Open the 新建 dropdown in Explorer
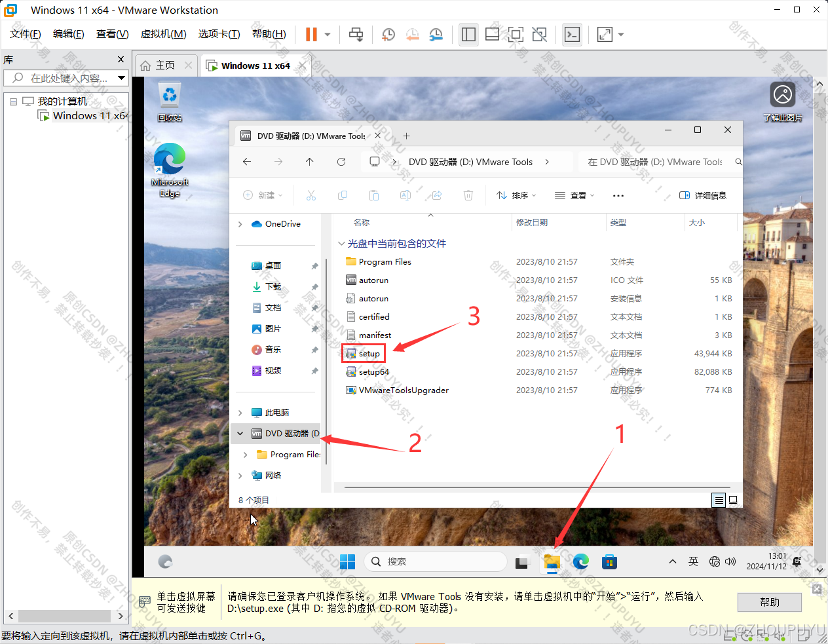This screenshot has width=828, height=644. [x=263, y=195]
